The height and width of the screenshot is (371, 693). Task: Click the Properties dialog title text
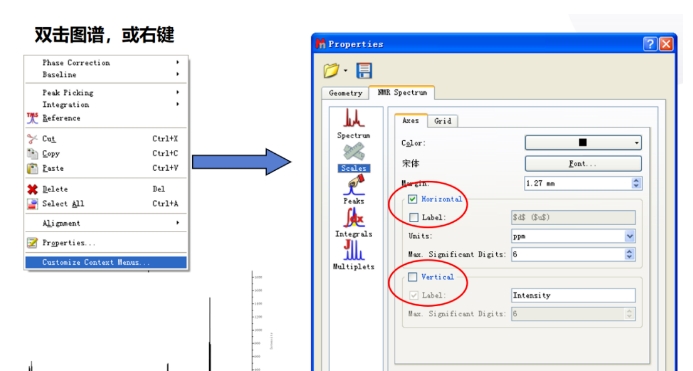(356, 44)
